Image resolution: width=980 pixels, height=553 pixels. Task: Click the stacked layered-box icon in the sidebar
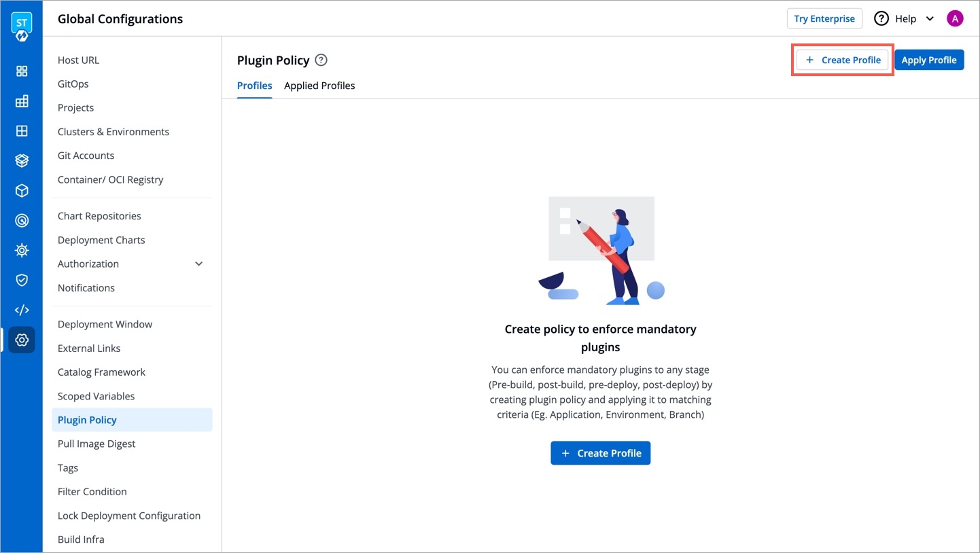tap(22, 161)
